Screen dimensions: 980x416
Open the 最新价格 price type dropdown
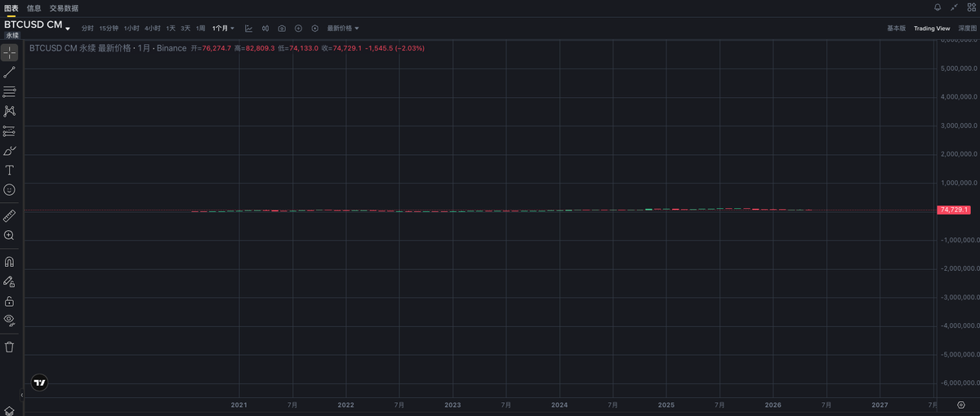point(343,28)
